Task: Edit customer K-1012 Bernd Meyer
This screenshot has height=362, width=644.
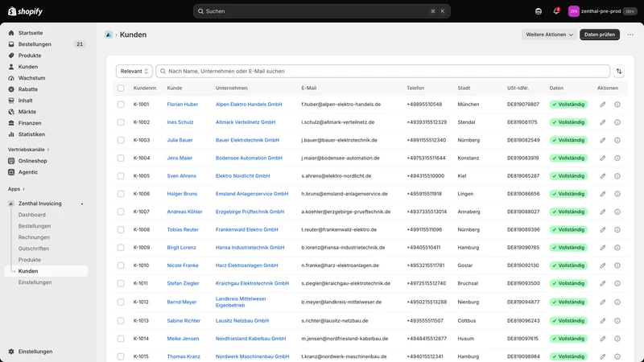Action: click(602, 302)
